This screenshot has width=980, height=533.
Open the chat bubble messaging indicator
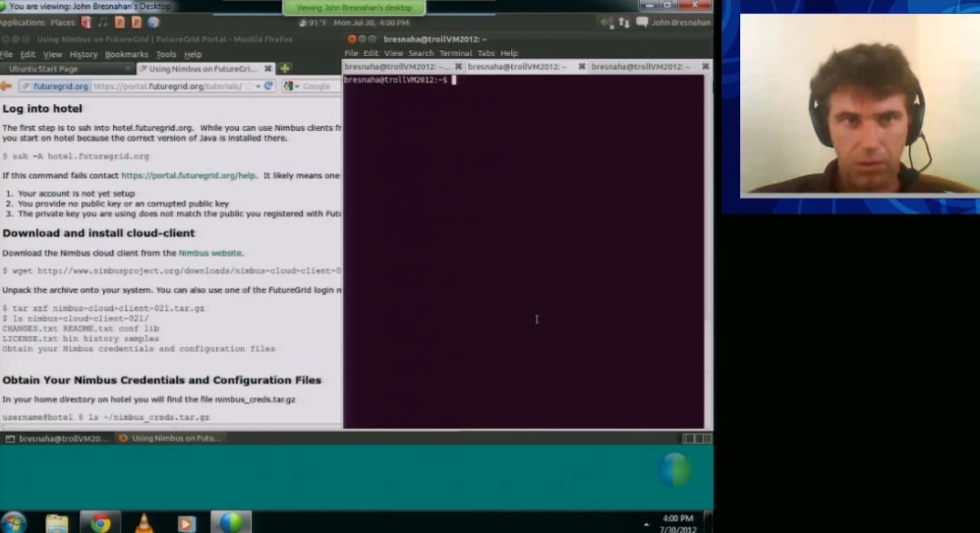click(642, 23)
